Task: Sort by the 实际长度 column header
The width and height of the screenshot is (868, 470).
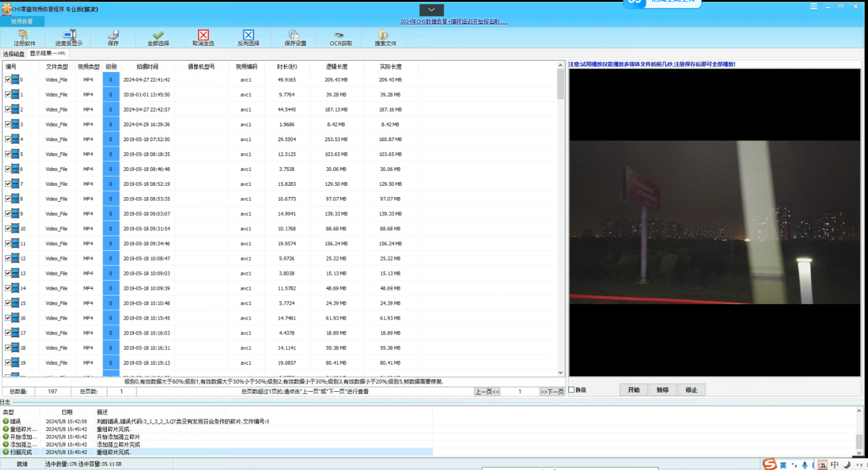Action: [390, 67]
